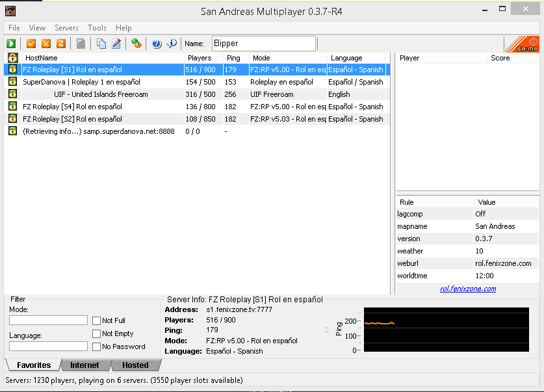The image size is (544, 392).
Task: Click lock icon of SuperDanova Roleplay row
Action: tap(13, 81)
